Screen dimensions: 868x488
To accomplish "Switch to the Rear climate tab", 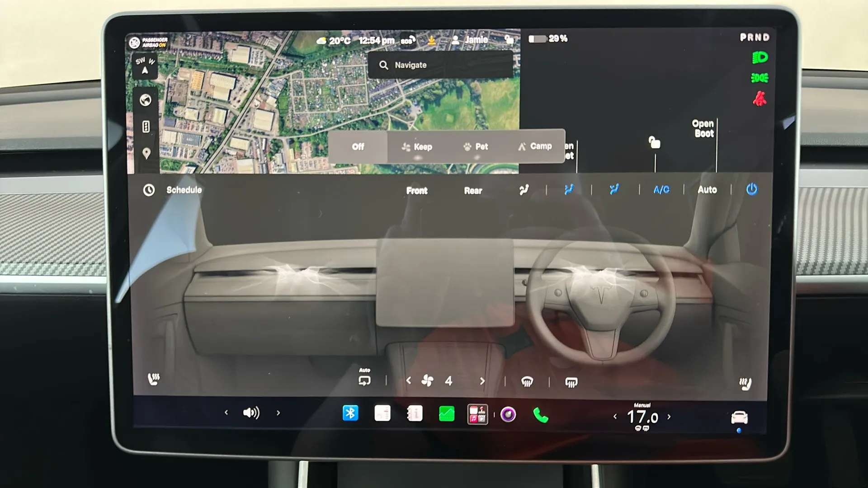I will (x=473, y=191).
